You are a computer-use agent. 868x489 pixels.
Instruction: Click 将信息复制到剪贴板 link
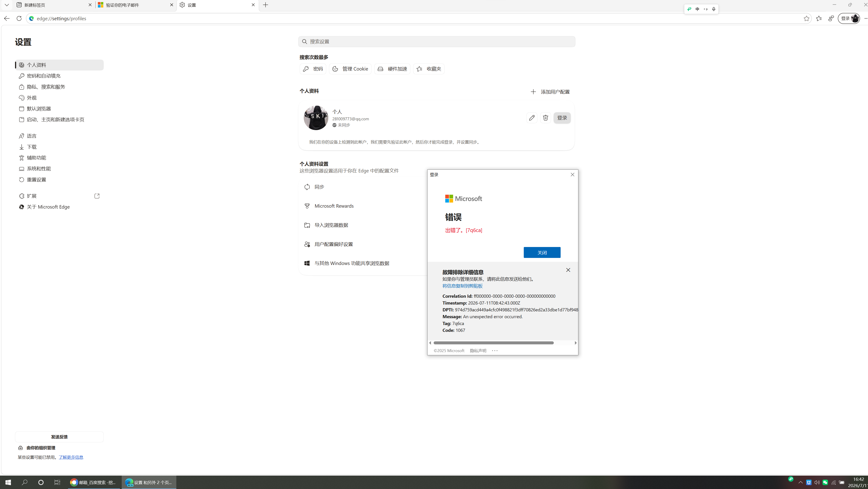[462, 286]
